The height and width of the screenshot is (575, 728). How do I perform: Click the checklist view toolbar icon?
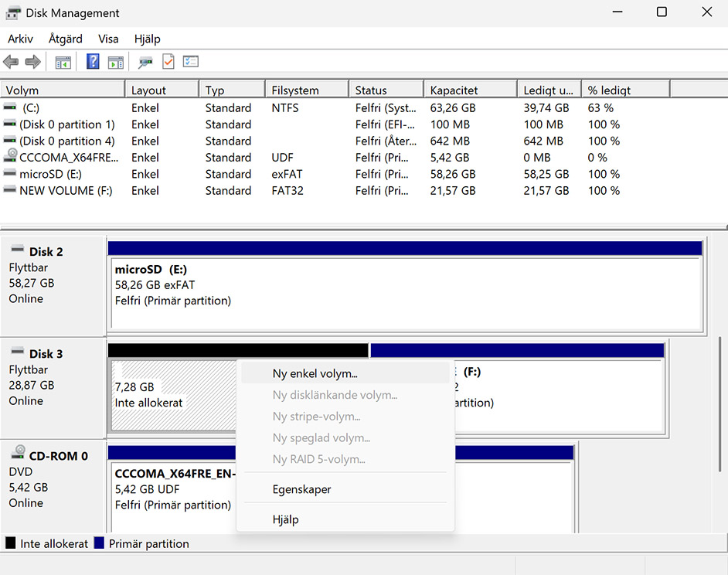tap(191, 61)
